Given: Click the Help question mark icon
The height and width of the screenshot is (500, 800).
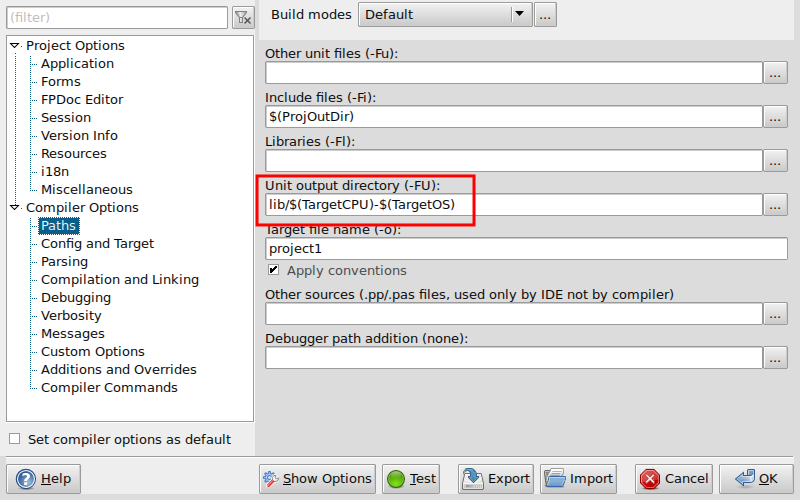Looking at the screenshot, I should 26,479.
